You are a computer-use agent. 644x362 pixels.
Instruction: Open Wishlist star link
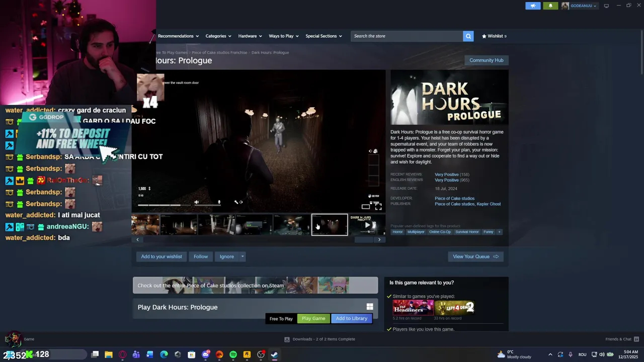pyautogui.click(x=494, y=36)
